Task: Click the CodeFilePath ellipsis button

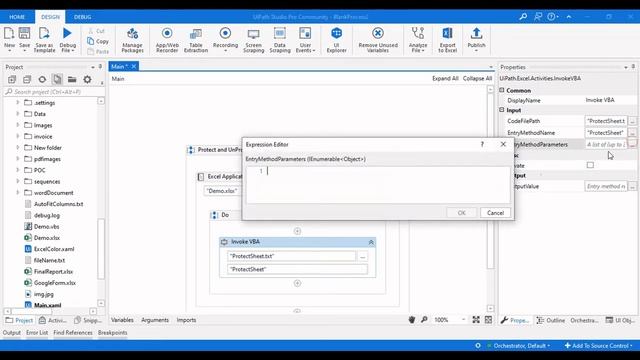Action: pyautogui.click(x=632, y=121)
